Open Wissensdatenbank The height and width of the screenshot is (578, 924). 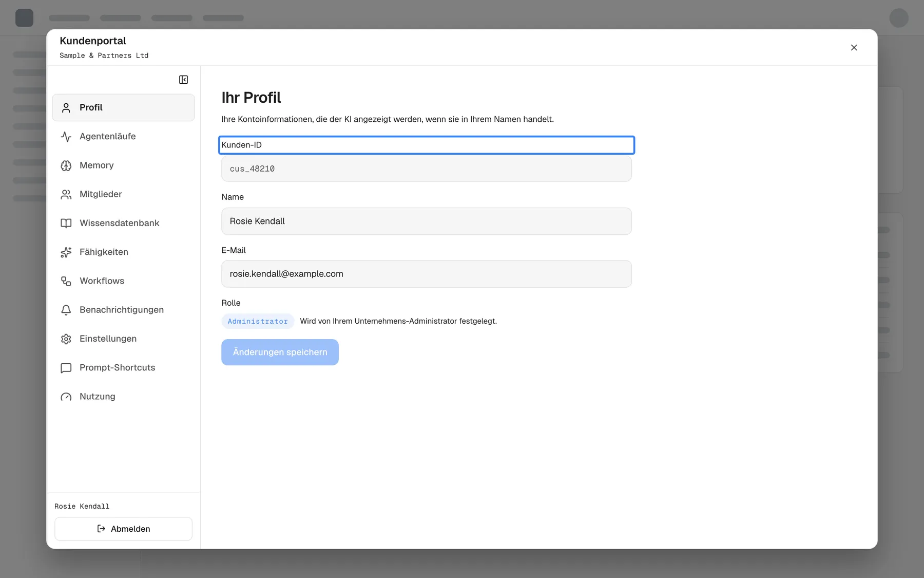pyautogui.click(x=123, y=223)
